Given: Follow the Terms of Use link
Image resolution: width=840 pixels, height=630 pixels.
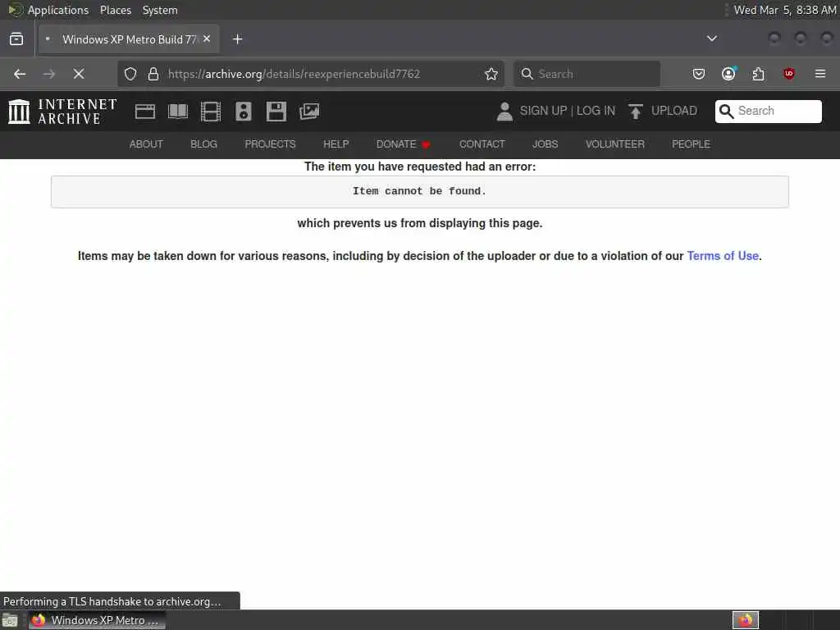Looking at the screenshot, I should click(x=723, y=256).
